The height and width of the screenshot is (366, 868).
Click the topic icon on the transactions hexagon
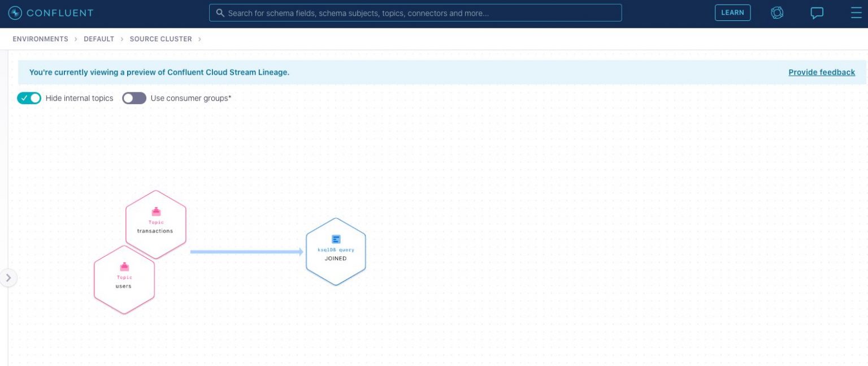tap(156, 212)
